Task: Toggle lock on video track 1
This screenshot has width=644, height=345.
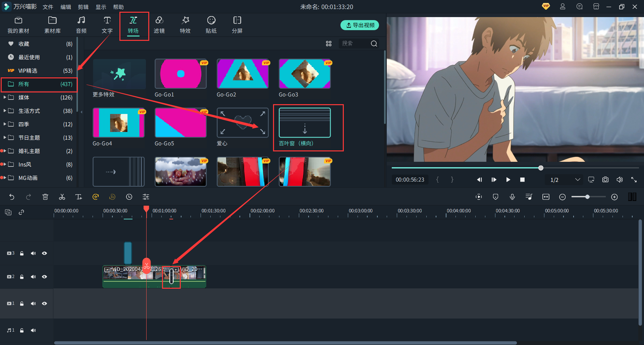Action: tap(22, 303)
